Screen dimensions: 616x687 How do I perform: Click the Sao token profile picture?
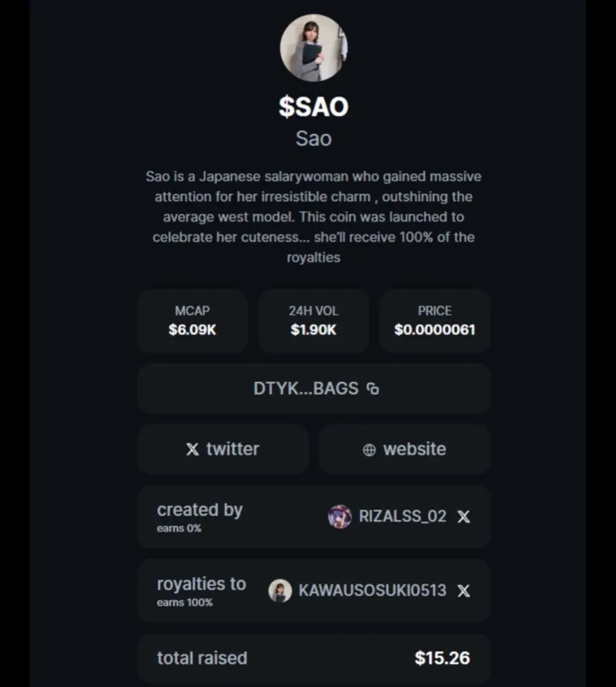tap(313, 48)
